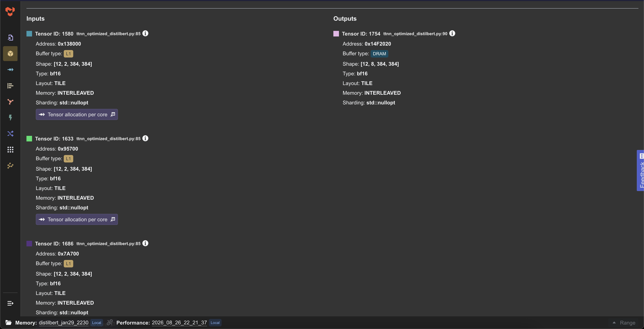Click the Tensor ID: 1686 heading
This screenshot has height=329, width=644.
tap(54, 244)
